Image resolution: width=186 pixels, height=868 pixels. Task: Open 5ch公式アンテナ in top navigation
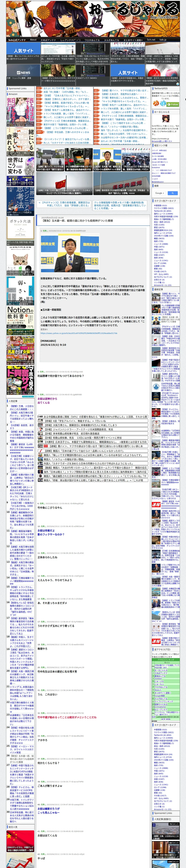point(17,40)
